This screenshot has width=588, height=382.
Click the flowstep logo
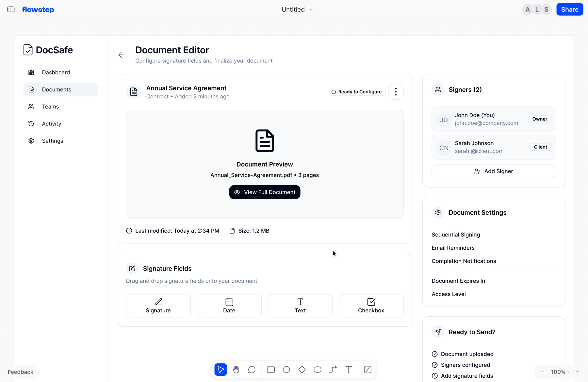[38, 9]
